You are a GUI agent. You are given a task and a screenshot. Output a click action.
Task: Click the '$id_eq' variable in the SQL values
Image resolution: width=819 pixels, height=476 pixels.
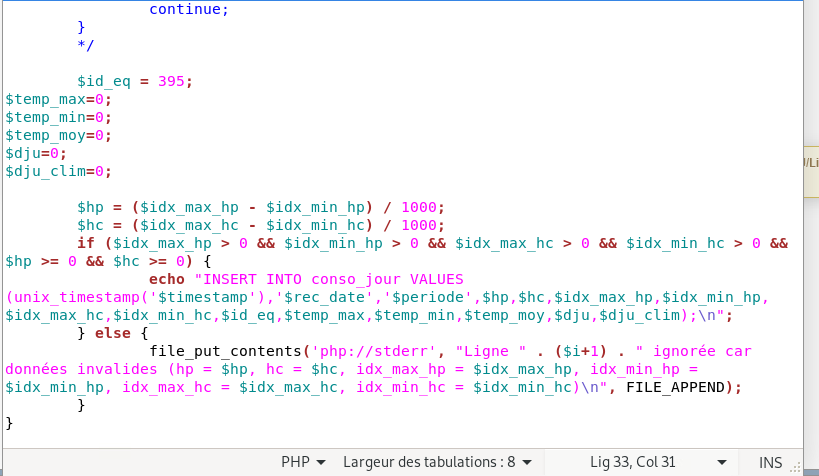point(248,316)
